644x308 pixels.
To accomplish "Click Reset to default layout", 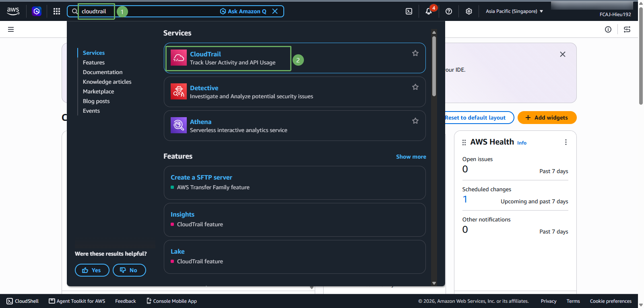I will pos(475,118).
